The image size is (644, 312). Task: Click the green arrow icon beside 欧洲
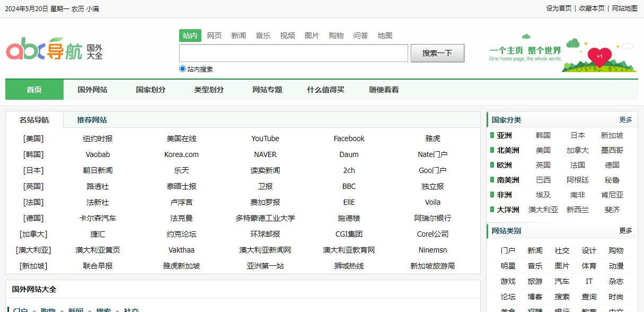(492, 165)
